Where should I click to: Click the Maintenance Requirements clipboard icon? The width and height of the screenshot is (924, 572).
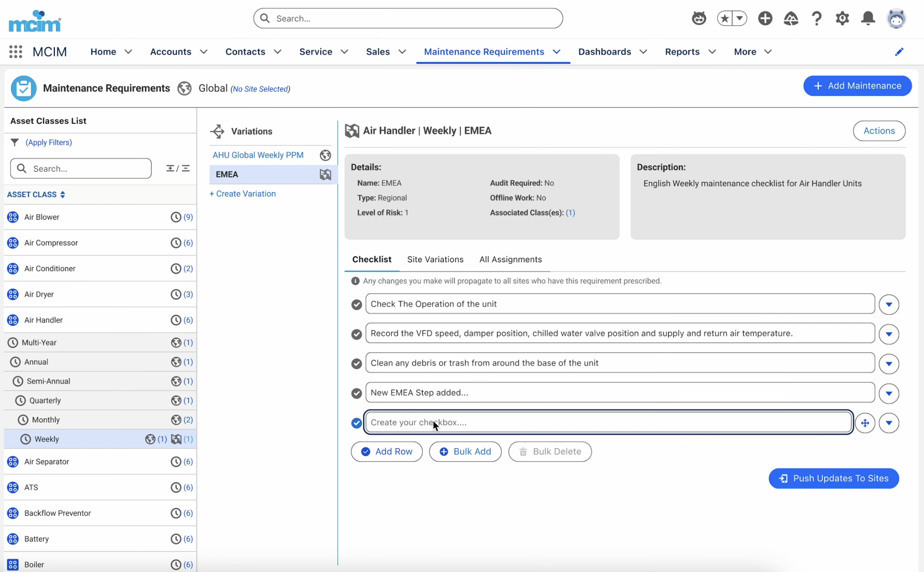23,88
